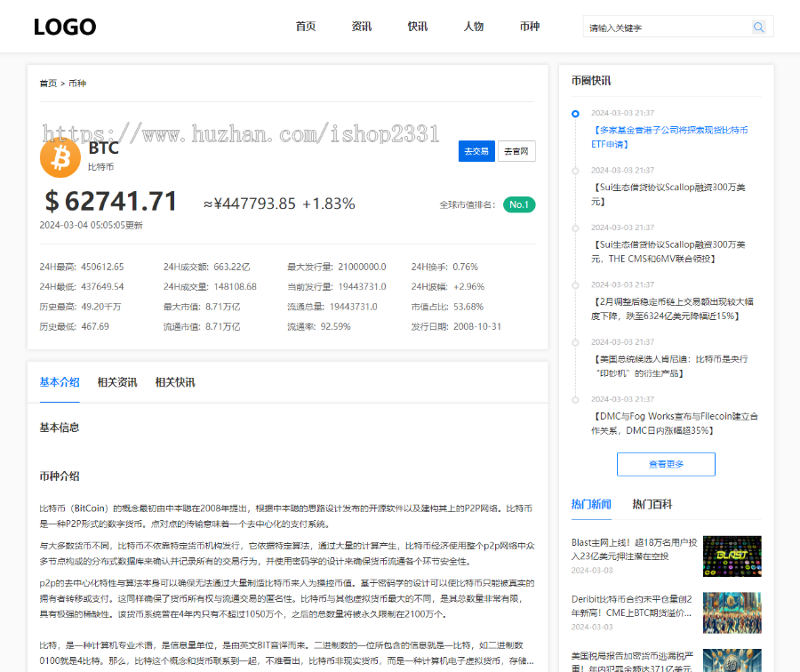The image size is (800, 672).
Task: Open the Scallop news with CMS和6MV联合领投
Action: (668, 252)
